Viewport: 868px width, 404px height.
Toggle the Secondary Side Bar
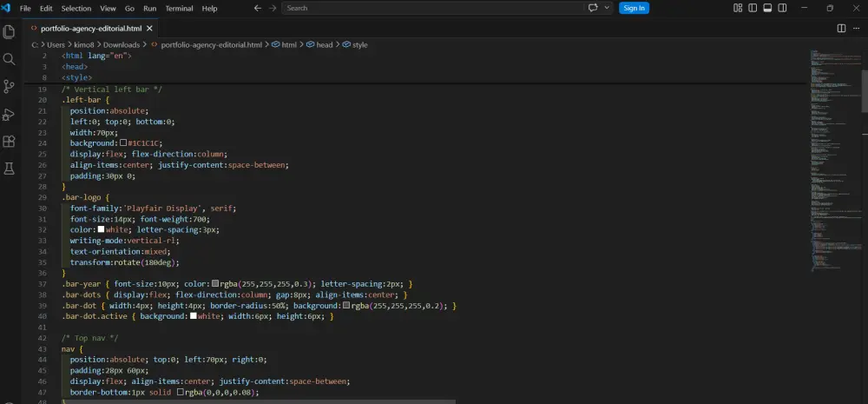point(782,8)
